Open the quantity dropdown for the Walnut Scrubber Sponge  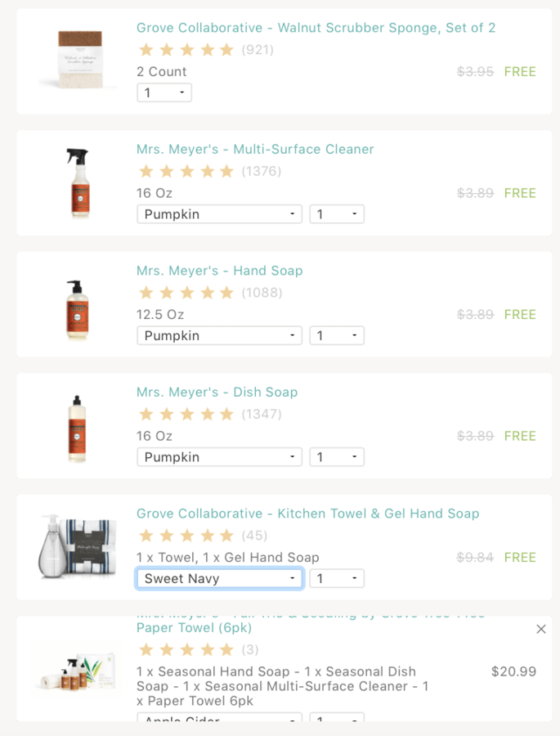pos(164,92)
